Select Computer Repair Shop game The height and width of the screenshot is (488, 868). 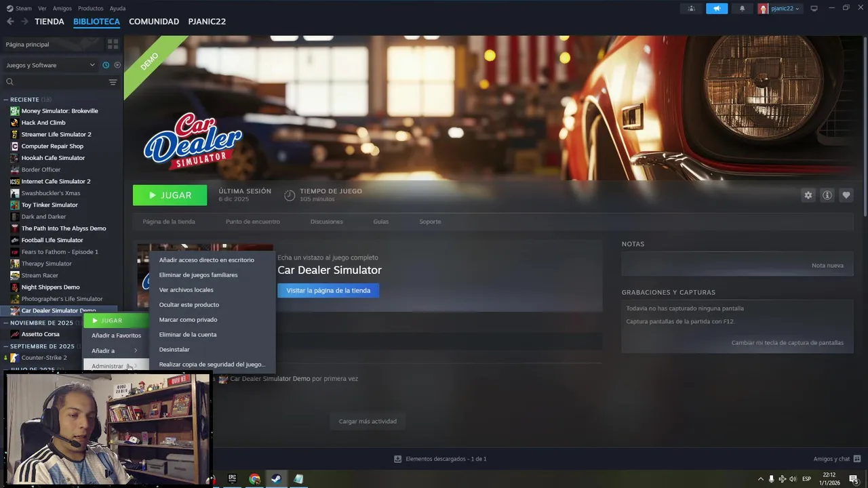[x=52, y=146]
